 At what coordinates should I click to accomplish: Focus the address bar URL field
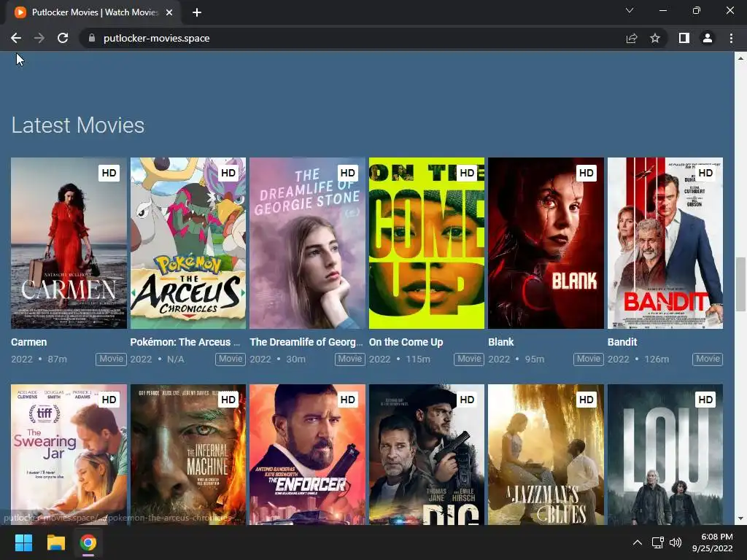point(352,38)
